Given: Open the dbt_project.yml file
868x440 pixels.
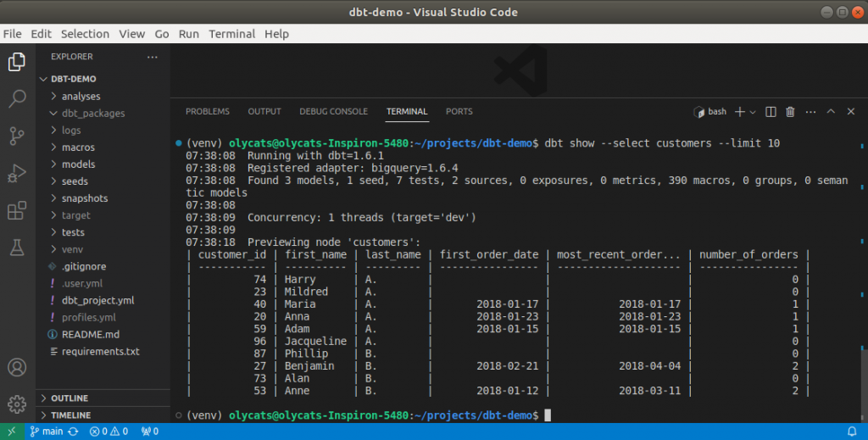Looking at the screenshot, I should pyautogui.click(x=103, y=300).
